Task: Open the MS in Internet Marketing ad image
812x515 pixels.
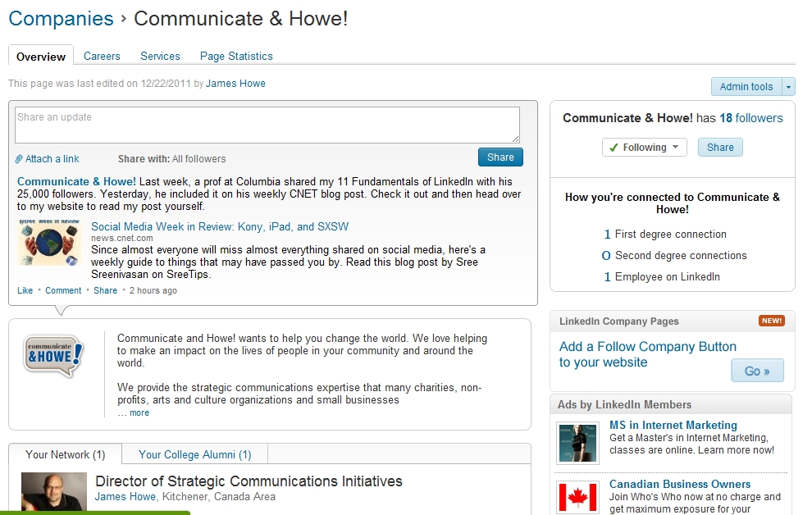Action: (577, 443)
